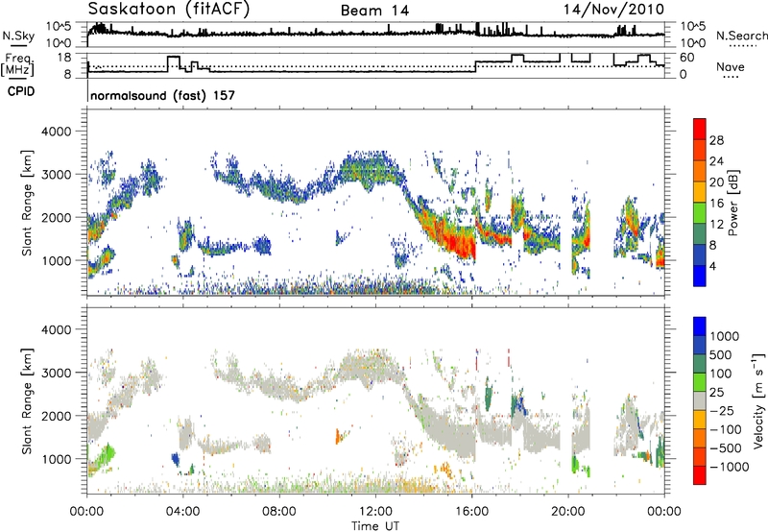Click the green velocity patch near 01:00

click(107, 453)
